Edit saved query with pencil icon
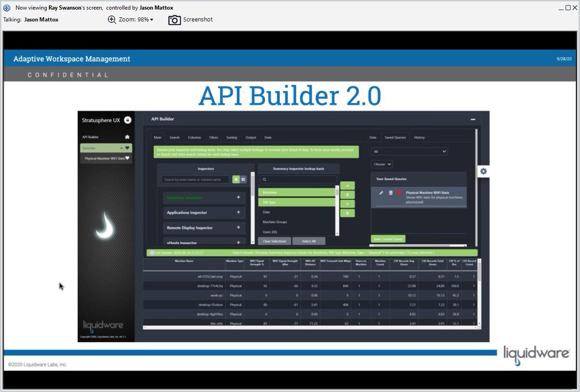Image resolution: width=580 pixels, height=392 pixels. point(381,193)
